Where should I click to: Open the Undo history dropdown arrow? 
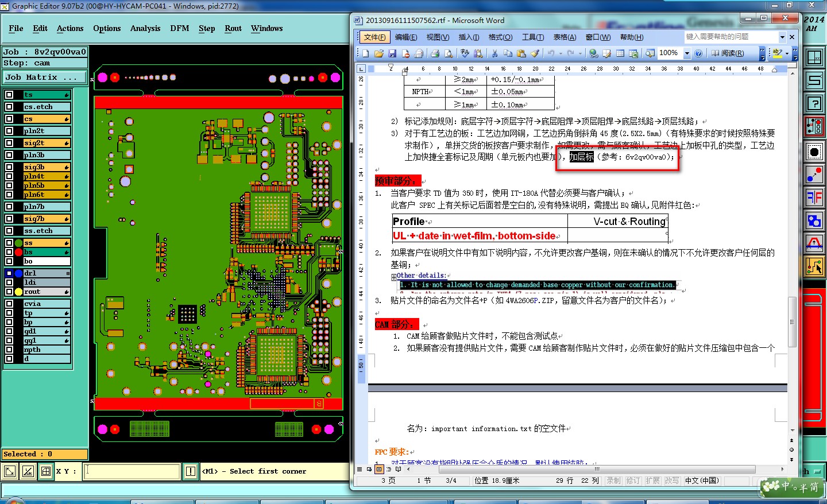point(560,53)
